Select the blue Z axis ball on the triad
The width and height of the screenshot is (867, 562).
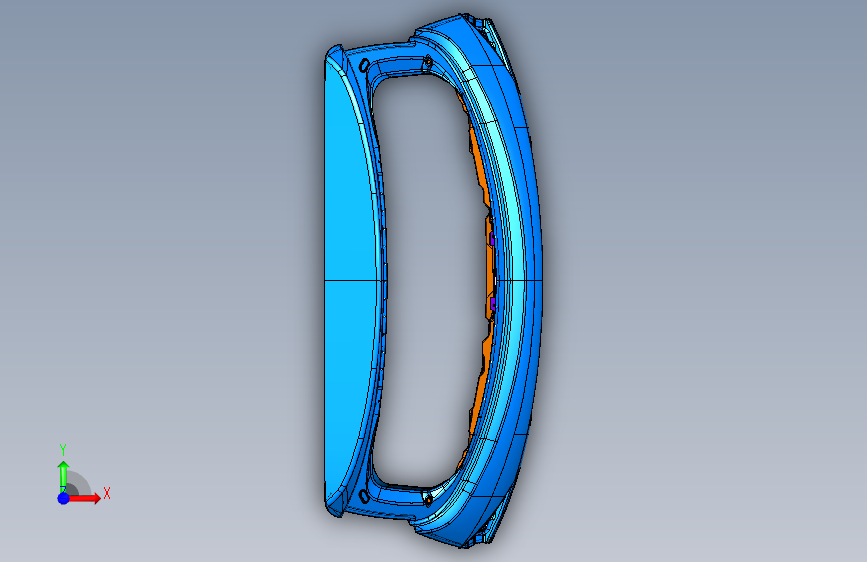[64, 498]
